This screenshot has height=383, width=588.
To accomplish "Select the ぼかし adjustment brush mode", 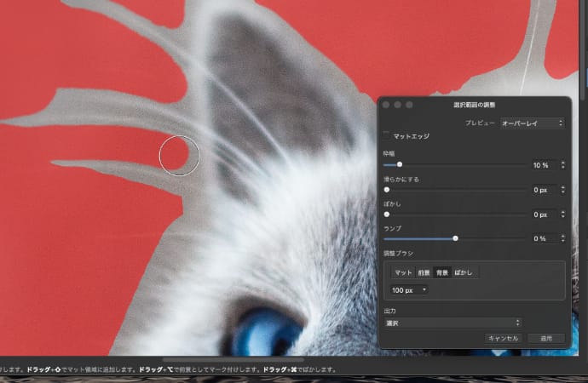I will 463,272.
